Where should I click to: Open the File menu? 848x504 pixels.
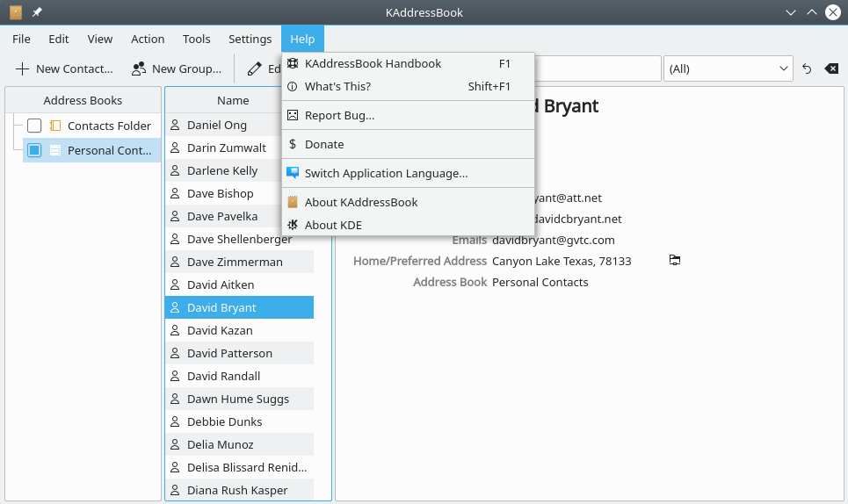click(21, 39)
